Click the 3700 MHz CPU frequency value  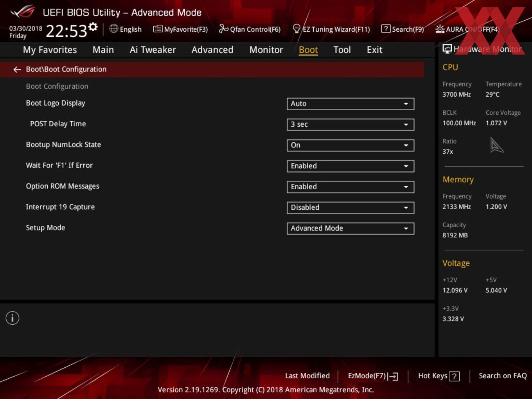pos(457,95)
